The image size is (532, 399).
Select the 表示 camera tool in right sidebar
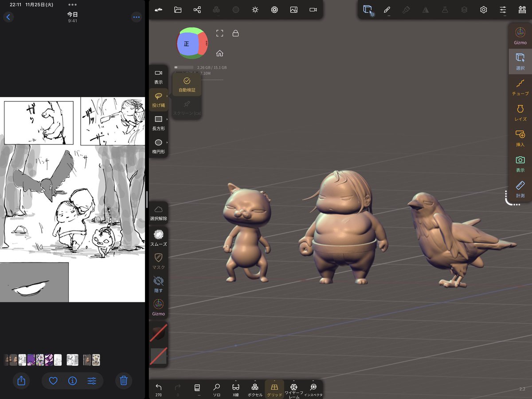[x=520, y=164]
